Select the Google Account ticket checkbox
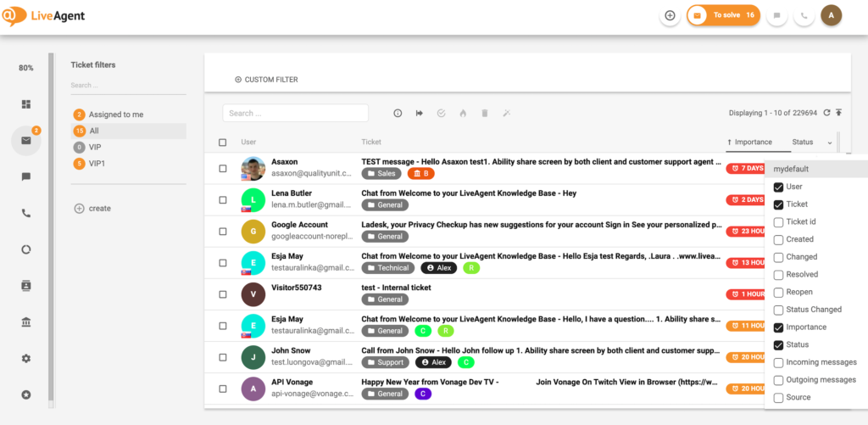Image resolution: width=868 pixels, height=425 pixels. pyautogui.click(x=223, y=231)
